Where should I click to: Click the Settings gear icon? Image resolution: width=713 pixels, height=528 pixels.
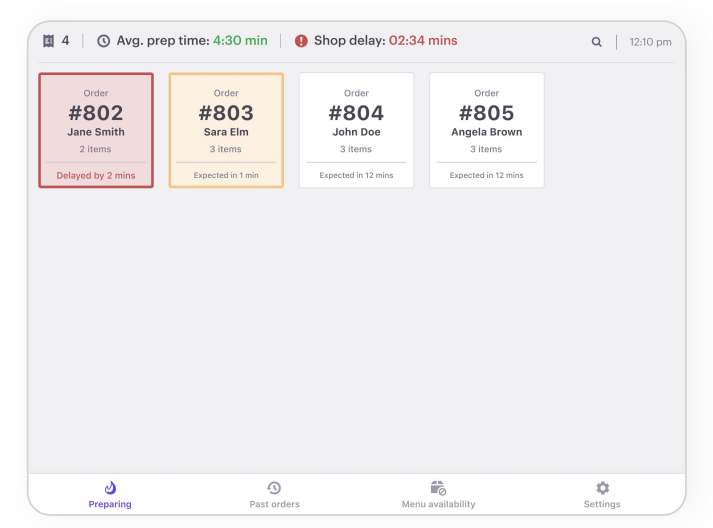click(x=603, y=488)
